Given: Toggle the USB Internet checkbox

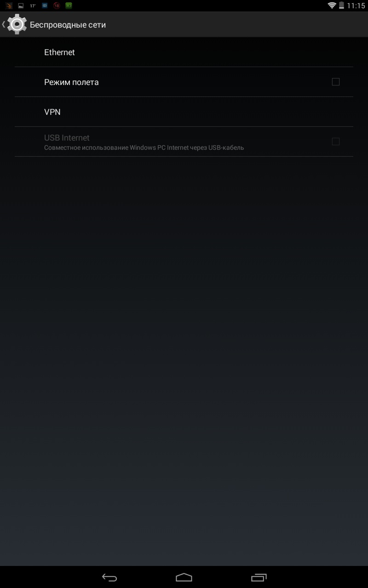Looking at the screenshot, I should [336, 141].
